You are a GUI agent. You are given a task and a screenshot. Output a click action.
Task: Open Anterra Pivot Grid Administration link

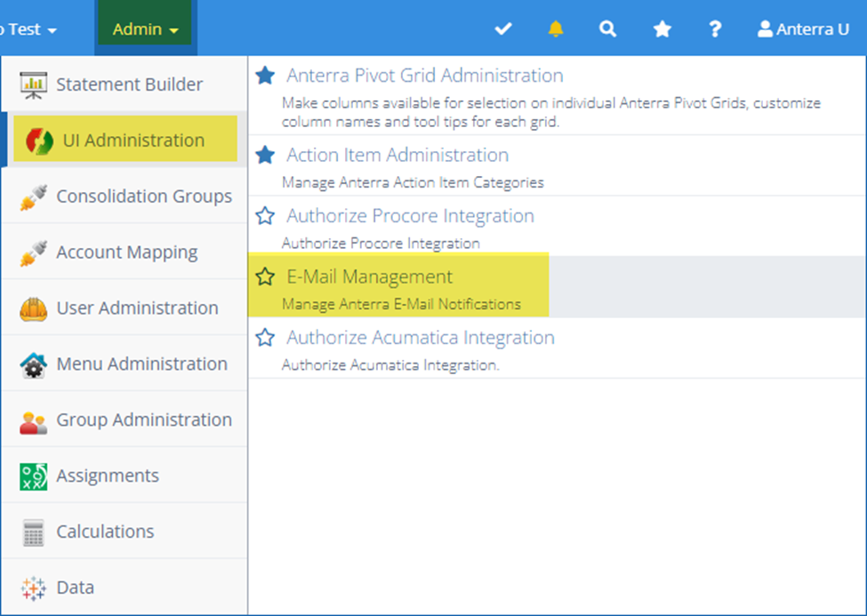coord(425,76)
